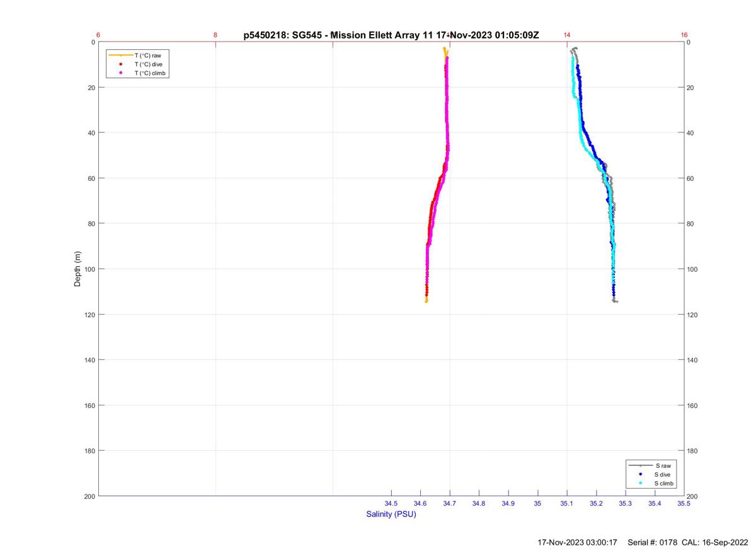Click the salinity tick label '34.8'
The image size is (756, 558).
click(x=479, y=504)
